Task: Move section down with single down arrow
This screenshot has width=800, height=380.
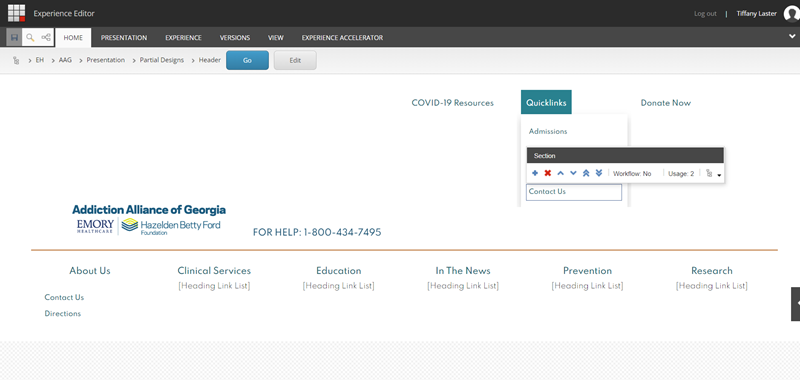Action: point(573,173)
